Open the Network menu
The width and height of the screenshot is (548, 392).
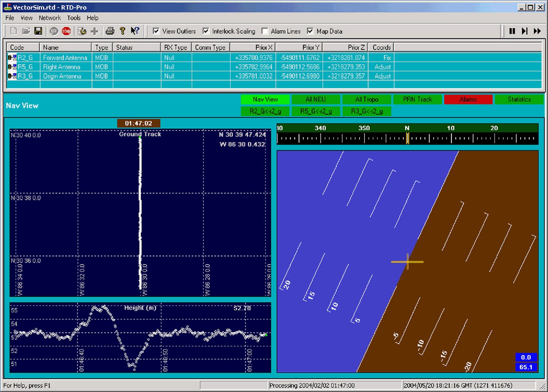click(49, 18)
